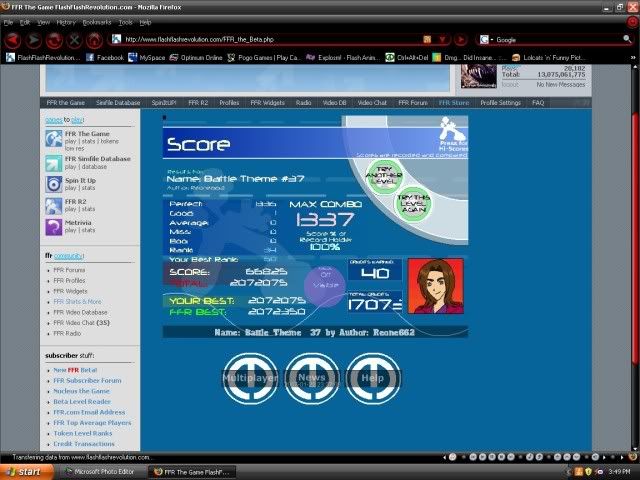Click the browser Back arrow button
The height and width of the screenshot is (480, 640).
pos(13,40)
